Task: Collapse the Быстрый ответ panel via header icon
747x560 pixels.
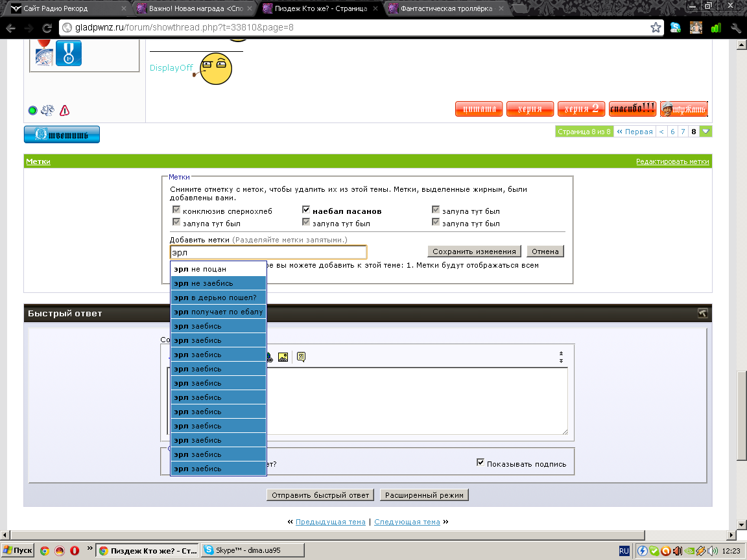Action: click(x=703, y=313)
